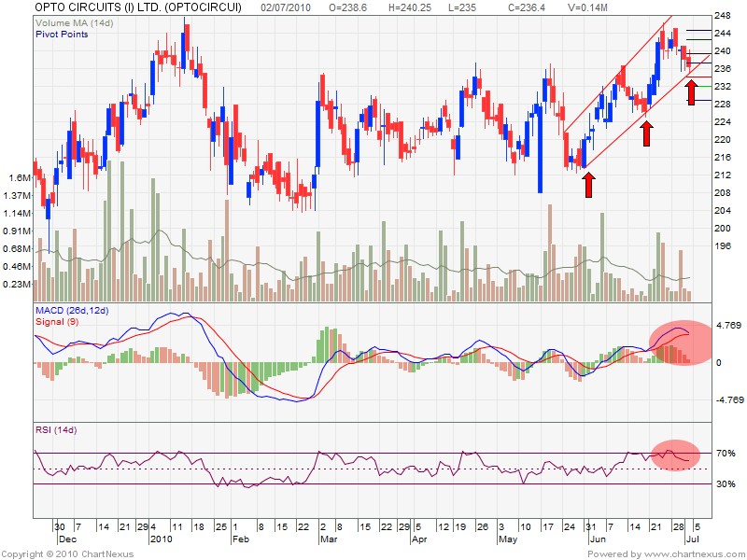747x560 pixels.
Task: Click the rightmost red arrow near price 232
Action: tap(691, 92)
